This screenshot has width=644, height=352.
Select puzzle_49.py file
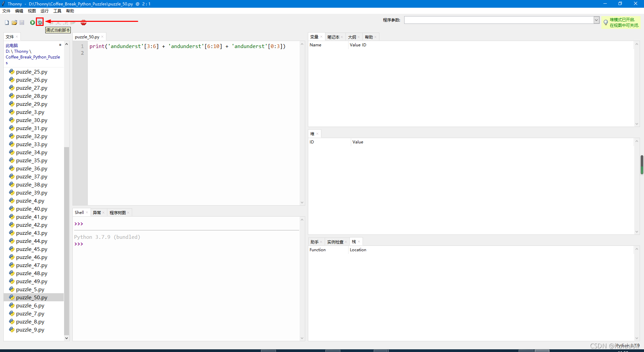tap(32, 281)
